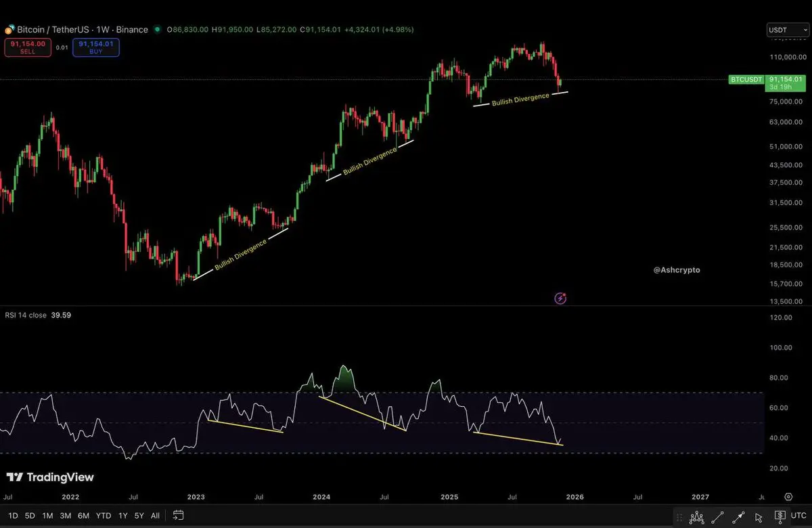Image resolution: width=812 pixels, height=528 pixels.
Task: Select the 1M time range
Action: [x=47, y=516]
